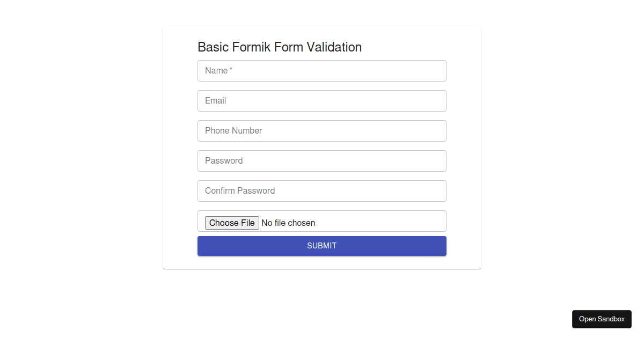
Task: Click inside the Password field
Action: pyautogui.click(x=322, y=160)
